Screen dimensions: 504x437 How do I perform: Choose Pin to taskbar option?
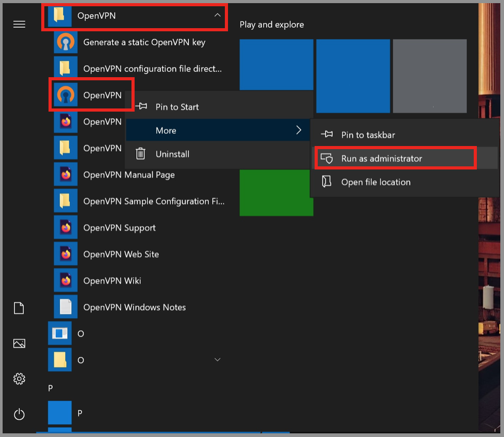pyautogui.click(x=368, y=135)
